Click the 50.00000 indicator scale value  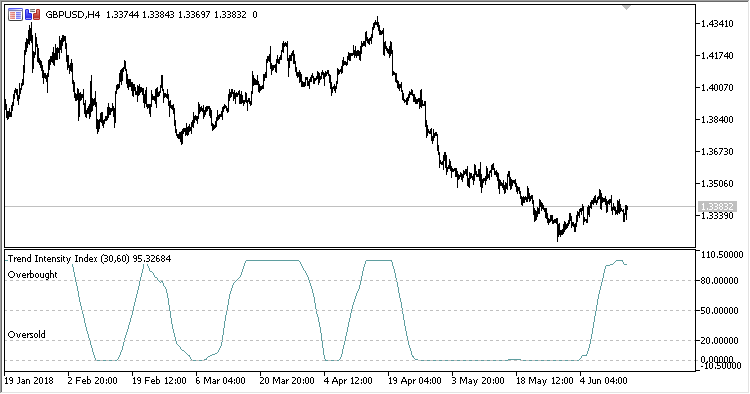point(719,311)
